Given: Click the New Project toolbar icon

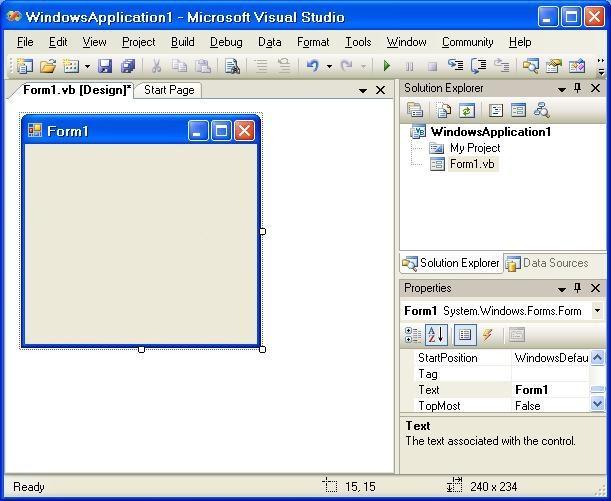Looking at the screenshot, I should coord(25,66).
